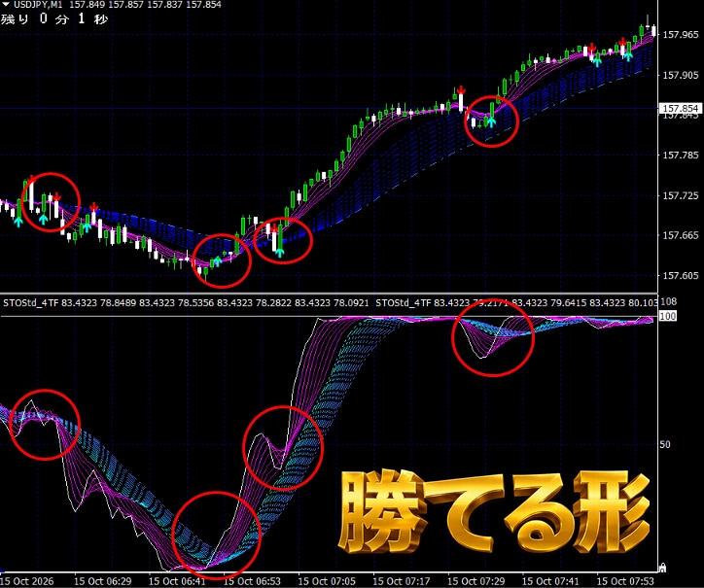Click the 15 Oct 07:17 time label
This screenshot has height=588, width=704.
pyautogui.click(x=402, y=581)
